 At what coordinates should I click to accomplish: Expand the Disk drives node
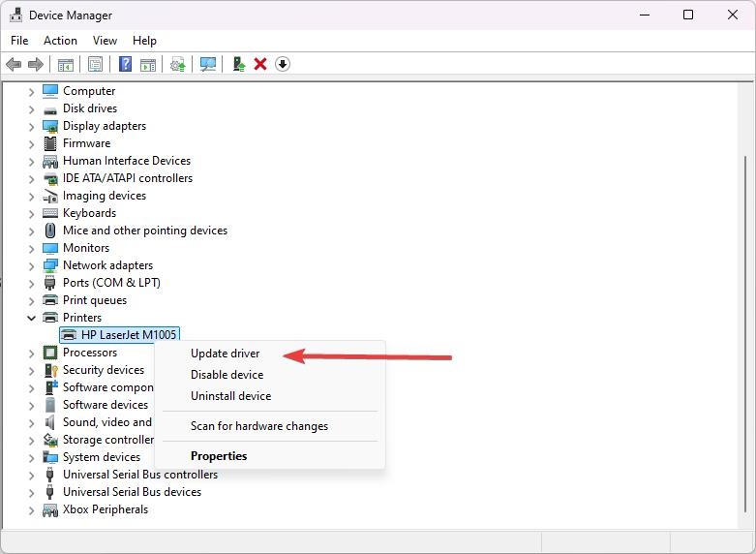(x=31, y=109)
